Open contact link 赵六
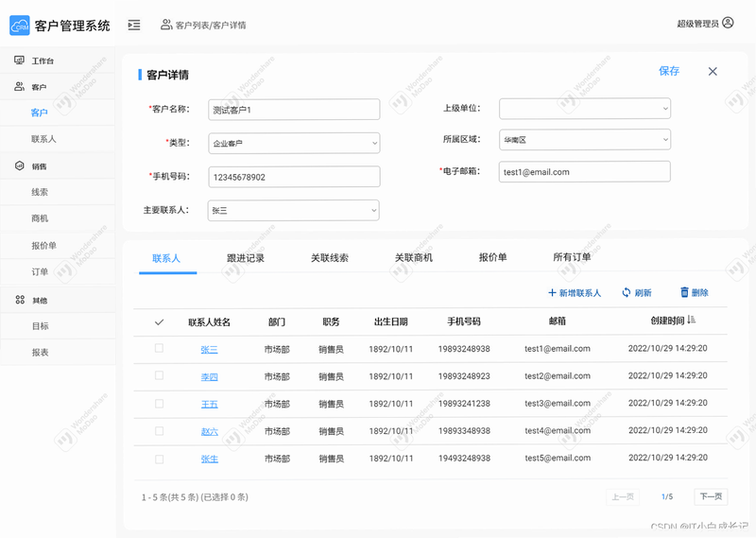The width and height of the screenshot is (756, 538). [x=209, y=432]
